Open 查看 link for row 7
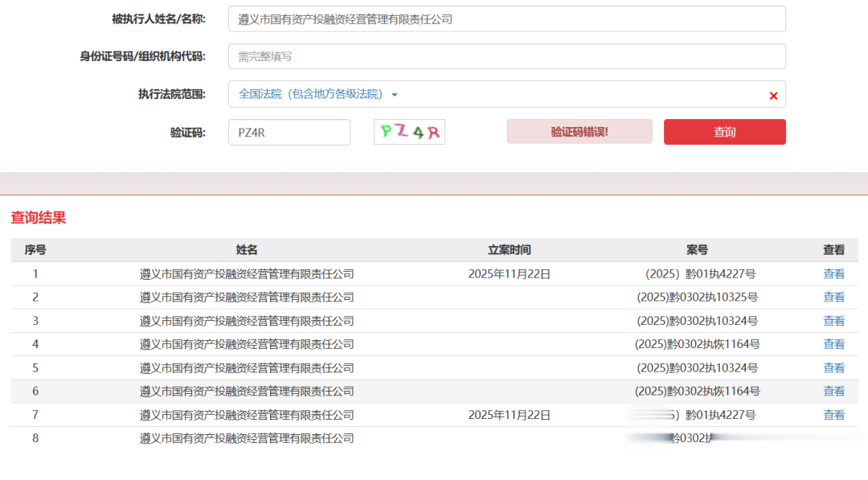The image size is (868, 480). (833, 415)
